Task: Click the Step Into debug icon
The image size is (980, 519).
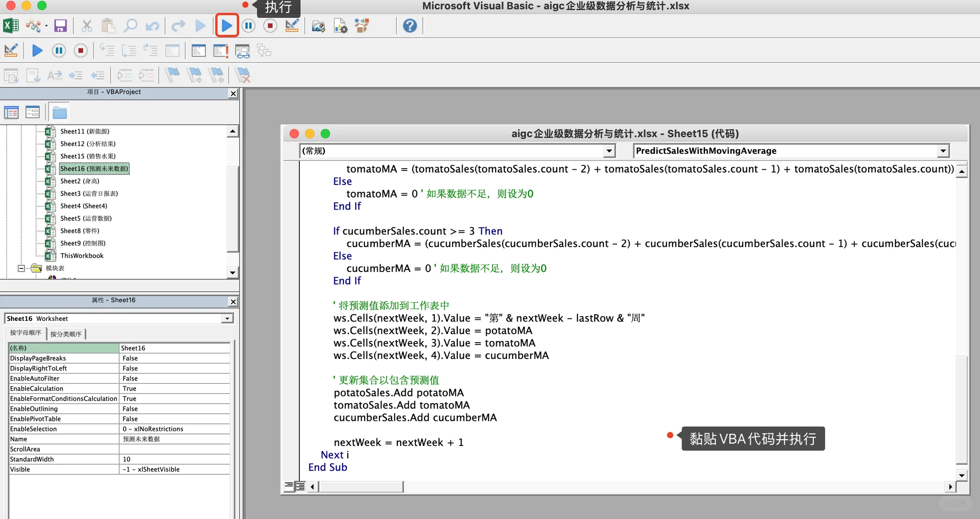Action: [x=107, y=50]
